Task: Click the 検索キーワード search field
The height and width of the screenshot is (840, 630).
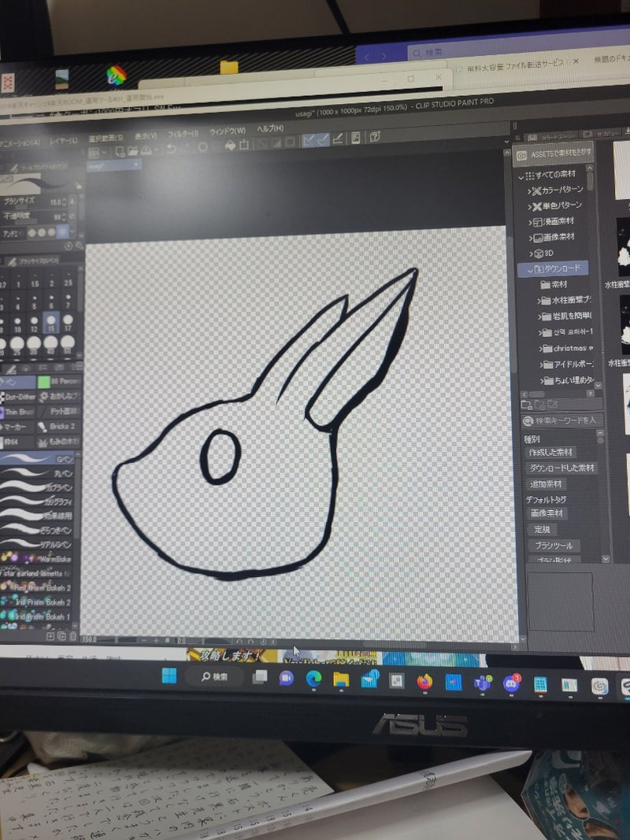Action: click(562, 420)
